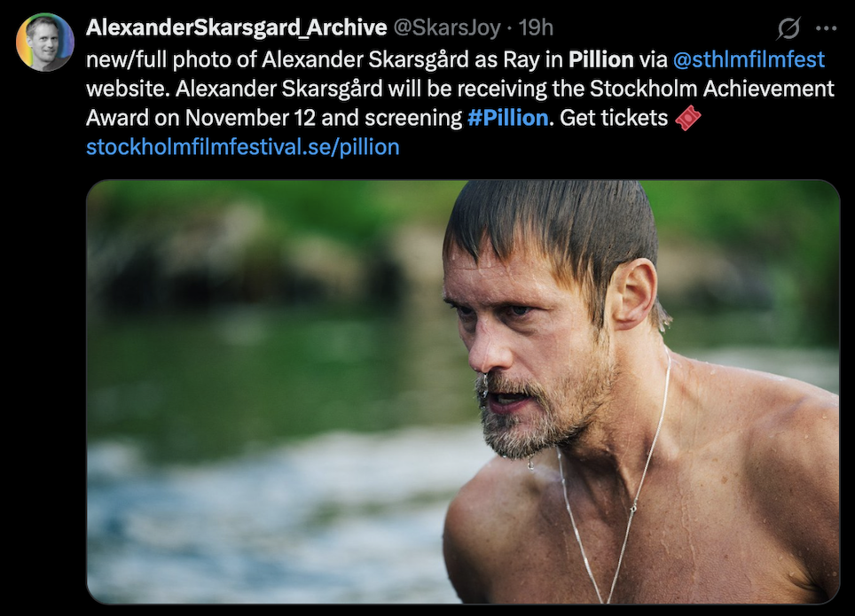Enlarge the attached Pillion photo
The image size is (855, 616).
pos(463,392)
